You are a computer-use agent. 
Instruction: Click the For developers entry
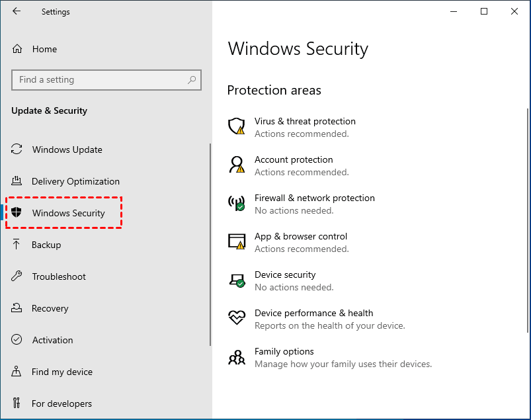pos(61,403)
